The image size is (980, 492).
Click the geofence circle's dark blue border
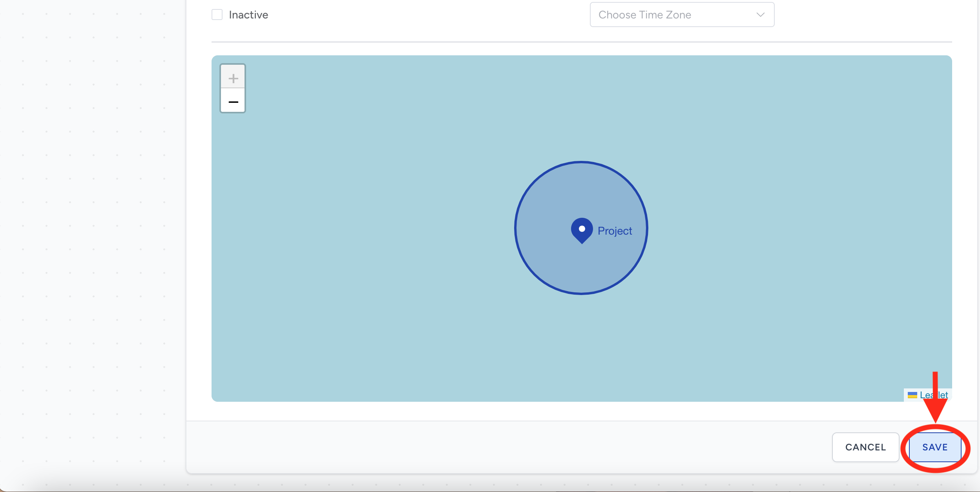pyautogui.click(x=516, y=228)
